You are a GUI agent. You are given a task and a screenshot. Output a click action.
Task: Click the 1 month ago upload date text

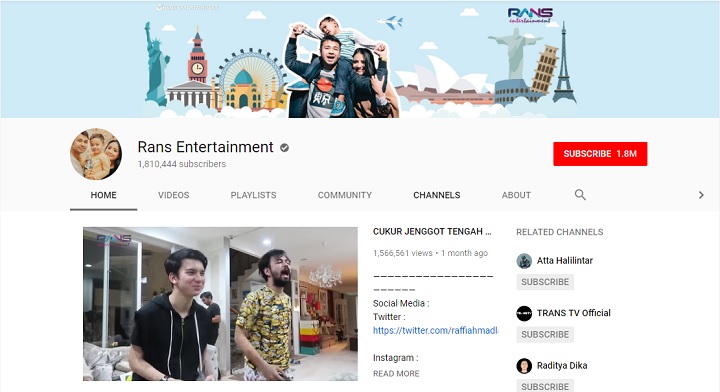point(464,253)
